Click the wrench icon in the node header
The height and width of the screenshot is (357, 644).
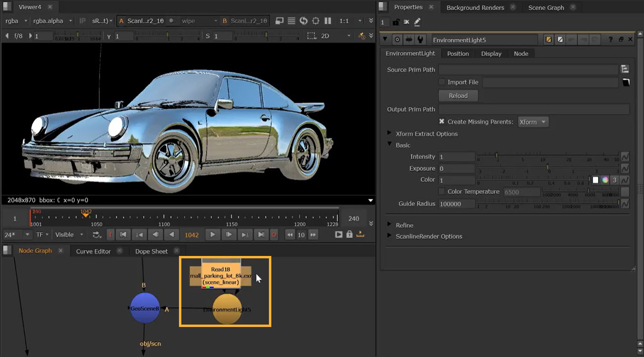point(420,40)
